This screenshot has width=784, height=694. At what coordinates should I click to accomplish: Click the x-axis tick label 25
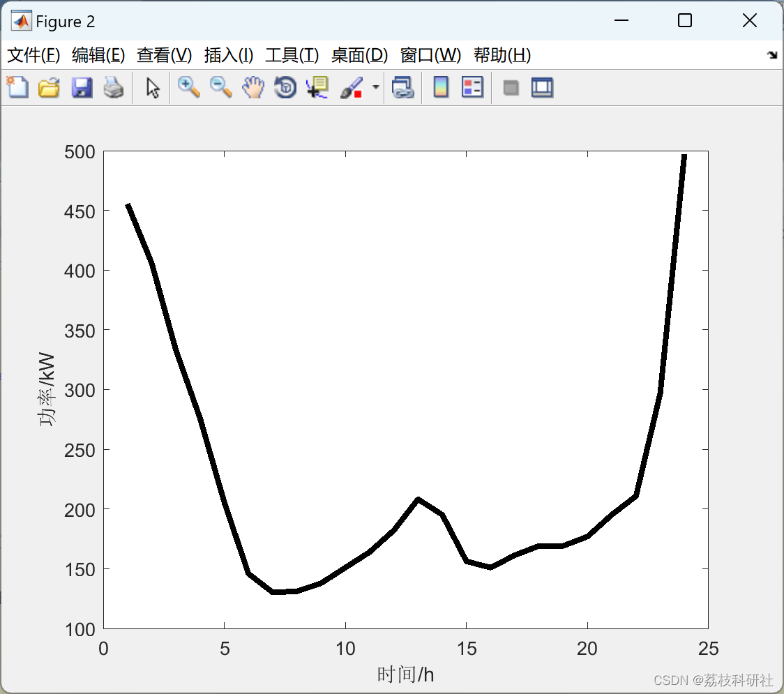coord(708,649)
